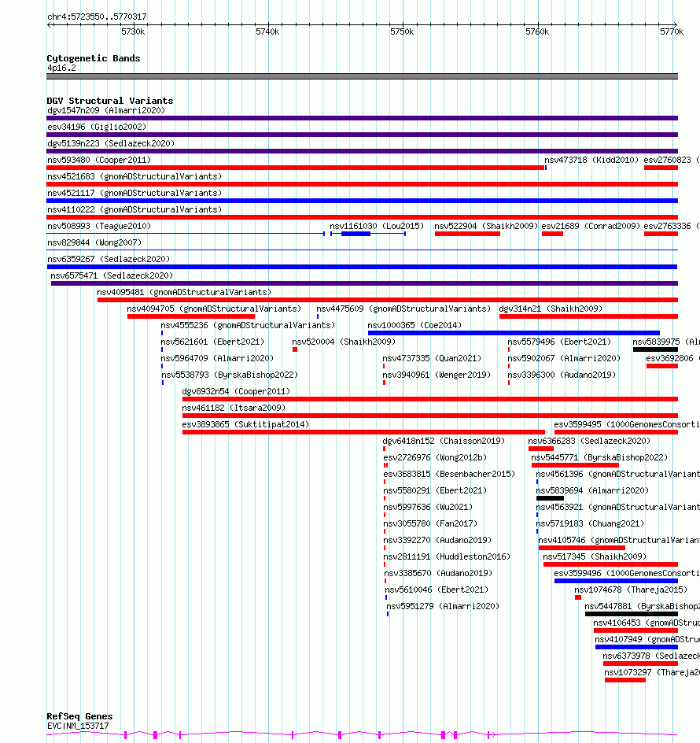The height and width of the screenshot is (743, 700).
Task: Open the EVC|NM_153717 gene label
Action: pyautogui.click(x=78, y=726)
